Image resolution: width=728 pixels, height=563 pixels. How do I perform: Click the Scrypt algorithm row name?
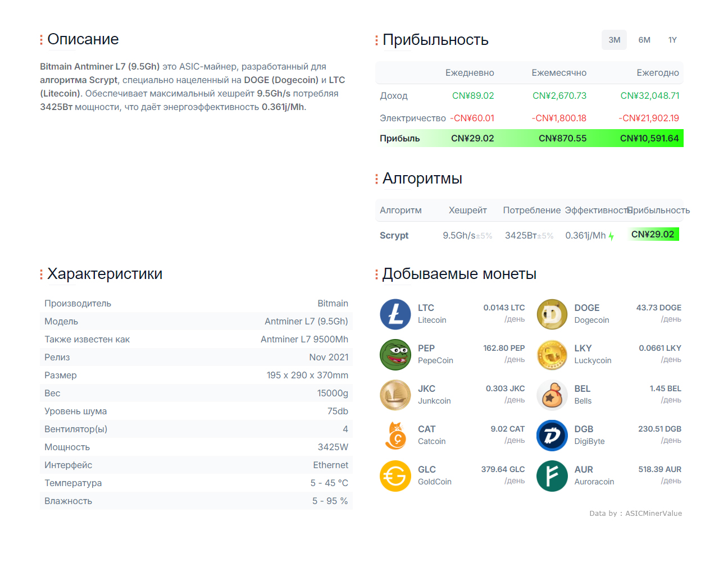(x=394, y=235)
